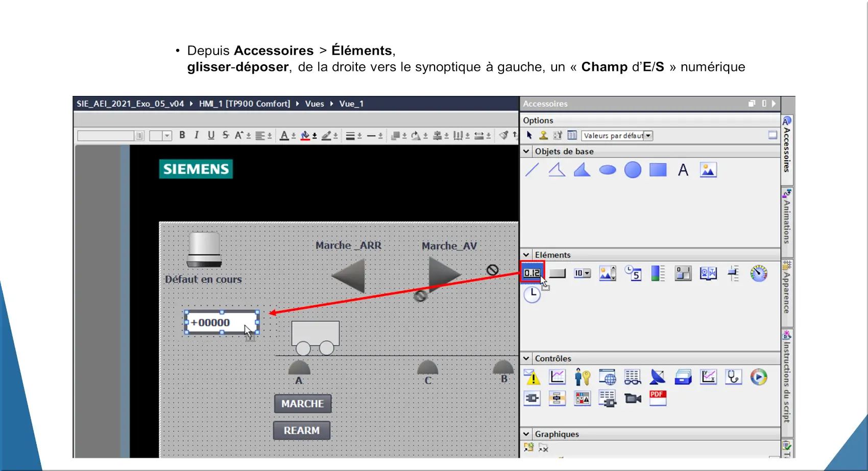Click the Marche_ARR left arrow
The width and height of the screenshot is (868, 471).
pos(349,275)
